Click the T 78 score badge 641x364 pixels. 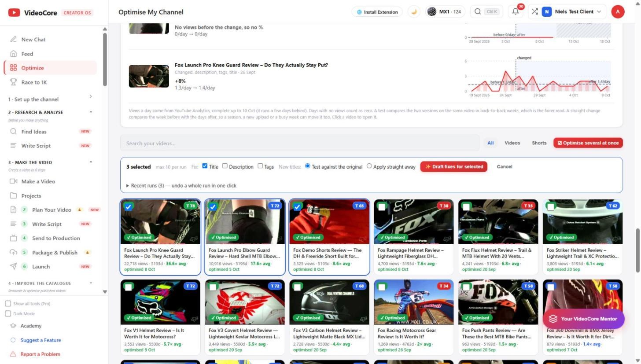190,206
